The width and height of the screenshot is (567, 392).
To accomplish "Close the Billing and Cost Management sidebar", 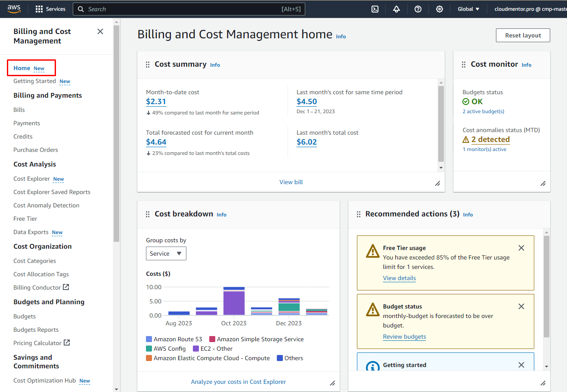I will 100,31.
